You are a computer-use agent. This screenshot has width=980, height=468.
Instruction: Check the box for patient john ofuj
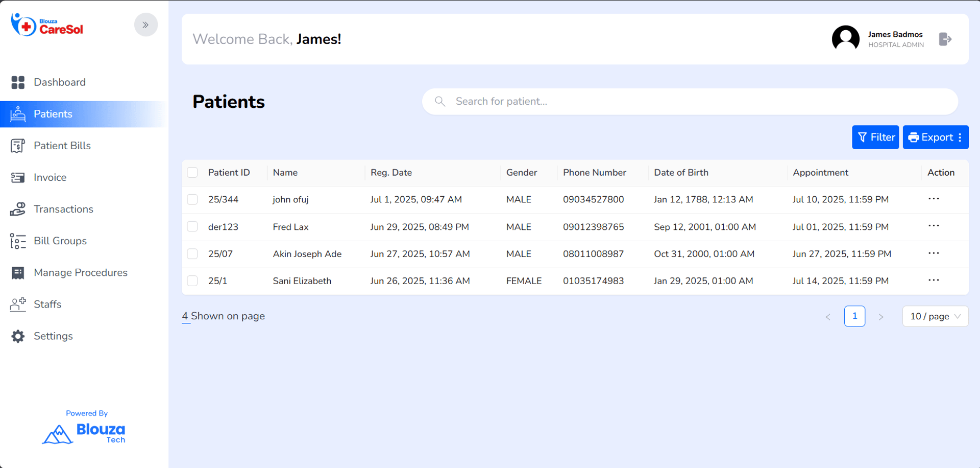[192, 199]
